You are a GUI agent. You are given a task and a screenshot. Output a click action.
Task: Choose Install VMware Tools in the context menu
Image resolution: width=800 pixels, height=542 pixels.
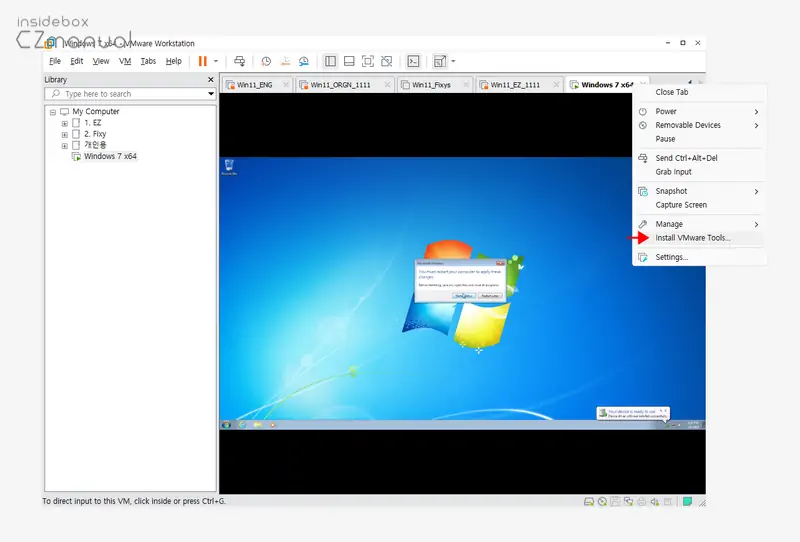tap(699, 238)
